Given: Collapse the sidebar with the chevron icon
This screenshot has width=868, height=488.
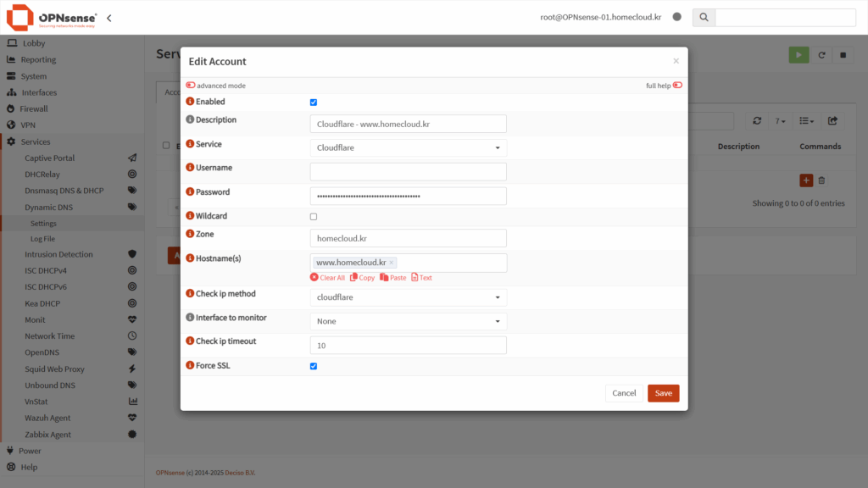Looking at the screenshot, I should click(x=108, y=18).
